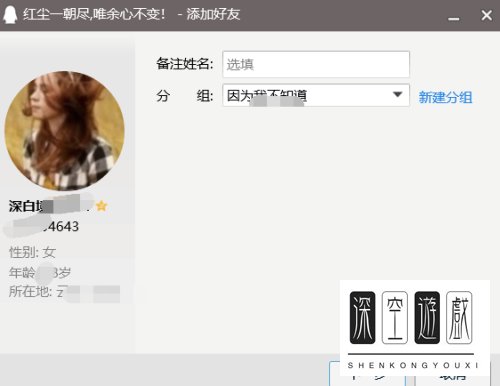The image size is (500, 386).
Task: Click the 性别: 女 text
Action: pos(32,252)
